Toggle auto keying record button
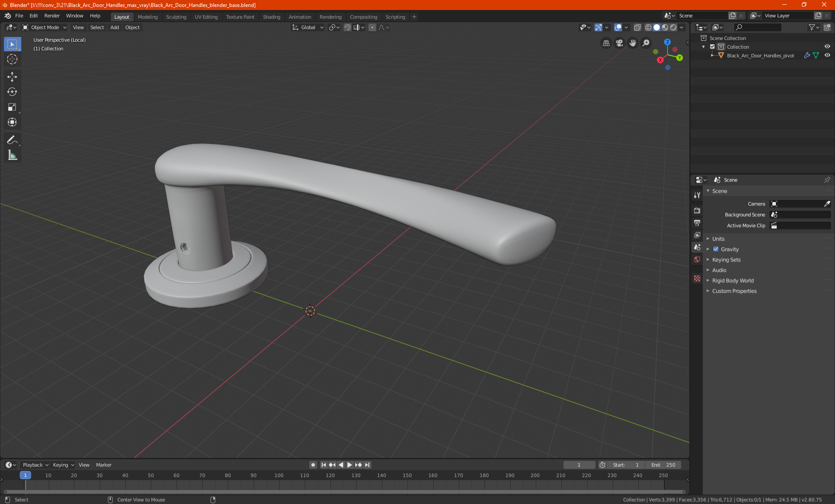The width and height of the screenshot is (835, 504). [x=313, y=465]
